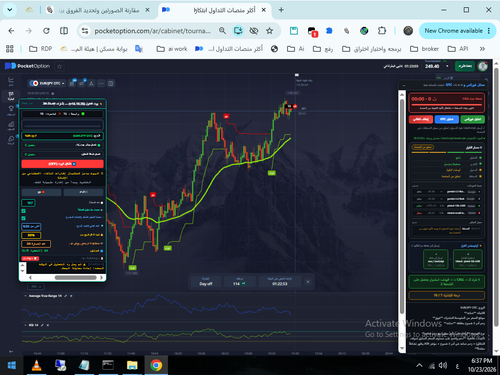Screen dimensions: 500x375
Task: Click the PocketOption logo
Action: 27,66
